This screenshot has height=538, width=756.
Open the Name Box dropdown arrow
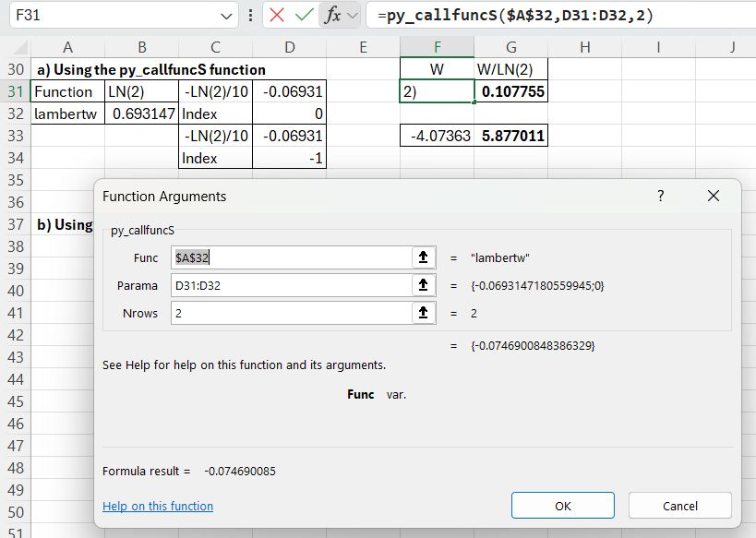228,16
